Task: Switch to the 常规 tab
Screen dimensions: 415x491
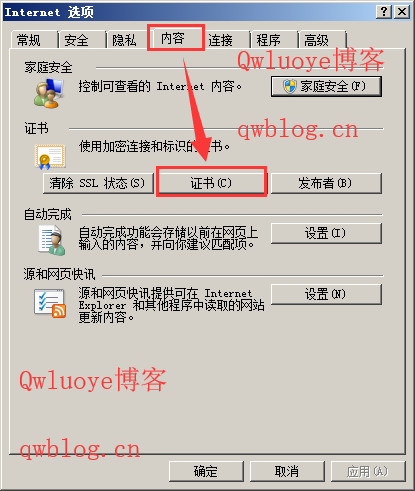Action: [x=34, y=40]
